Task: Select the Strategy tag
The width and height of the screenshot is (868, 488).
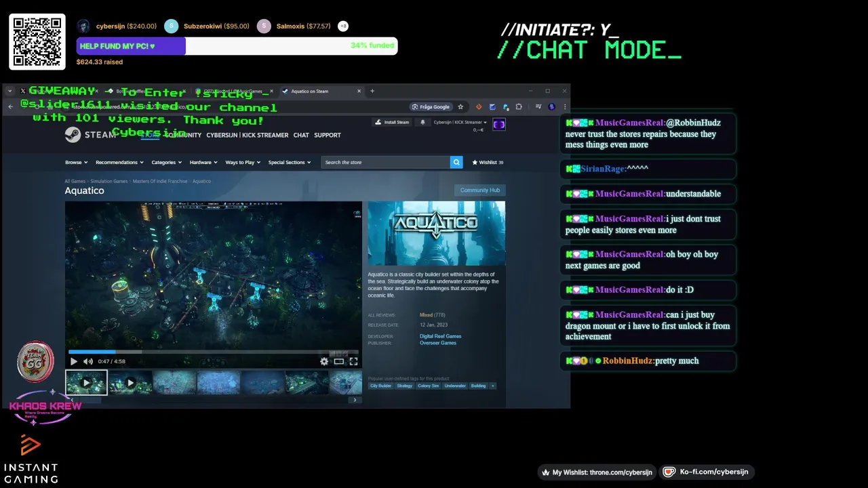Action: click(x=404, y=386)
